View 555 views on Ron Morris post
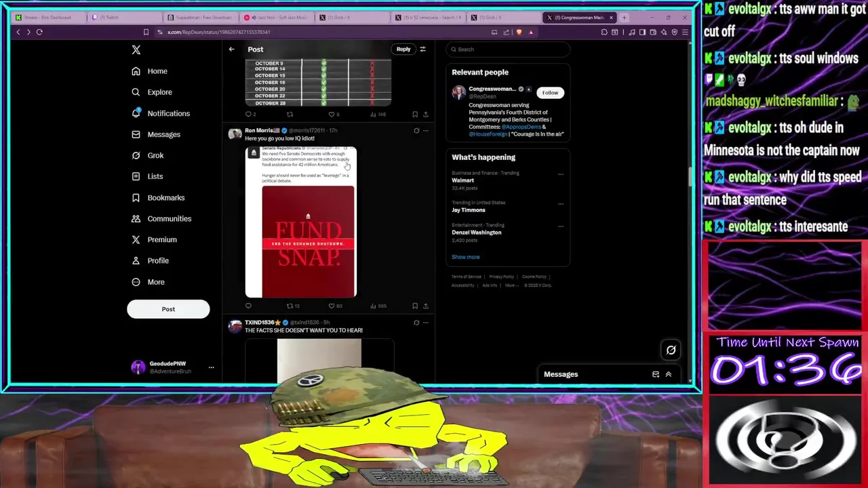This screenshot has width=868, height=488. [x=378, y=306]
